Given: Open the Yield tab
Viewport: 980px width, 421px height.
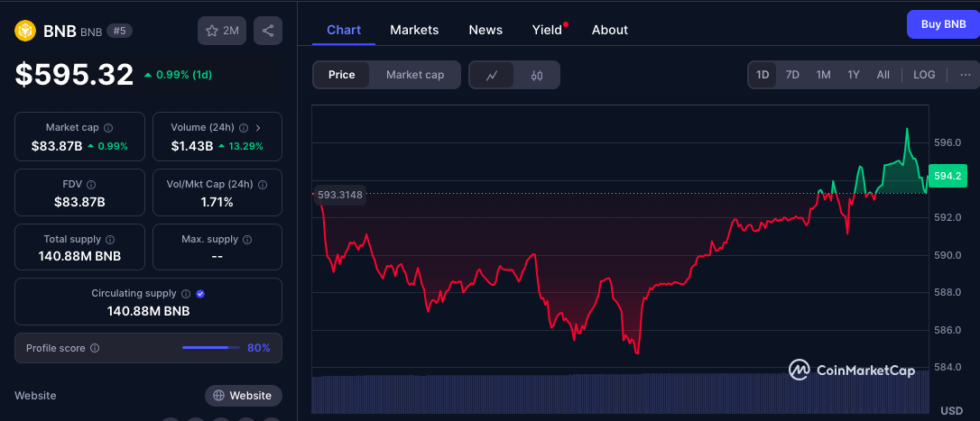Looking at the screenshot, I should click(x=547, y=30).
